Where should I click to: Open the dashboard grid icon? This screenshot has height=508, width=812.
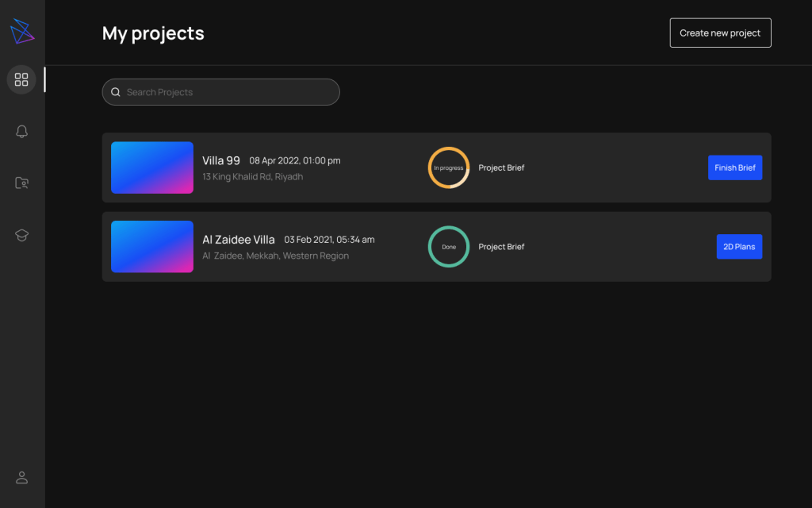(21, 79)
